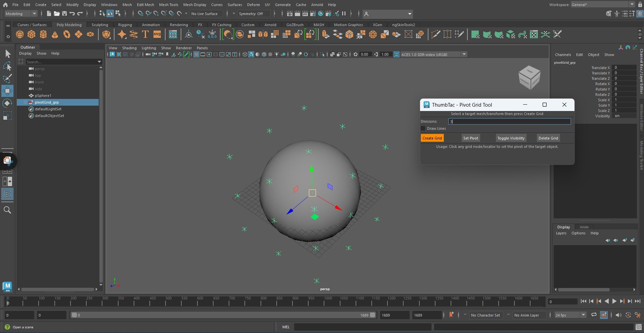The height and width of the screenshot is (333, 644).
Task: Click the SVG import shelf icon
Action: click(157, 35)
